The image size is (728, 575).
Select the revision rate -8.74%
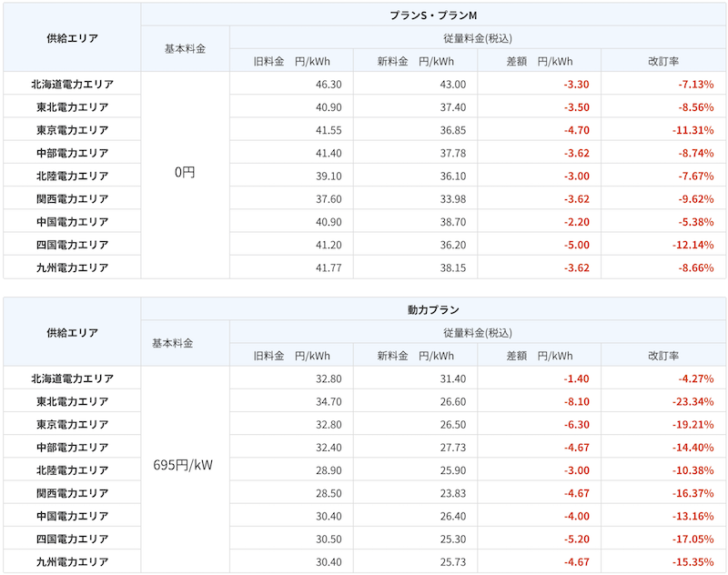click(696, 153)
